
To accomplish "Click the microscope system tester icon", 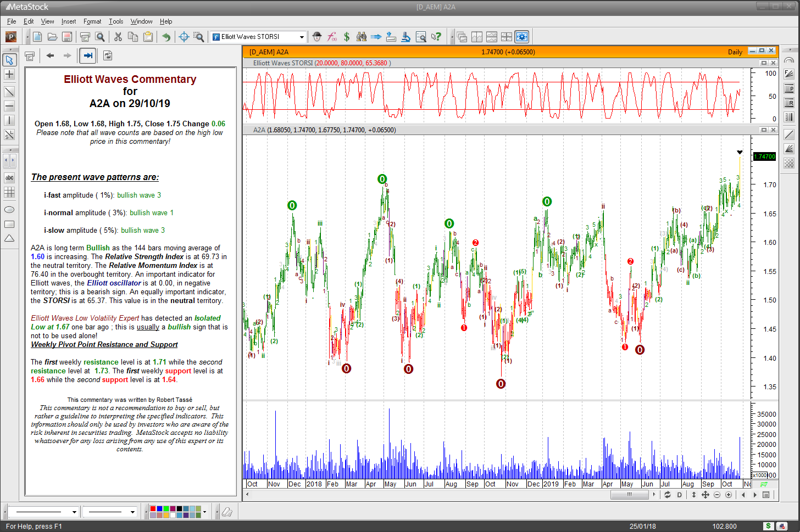I will click(x=406, y=37).
